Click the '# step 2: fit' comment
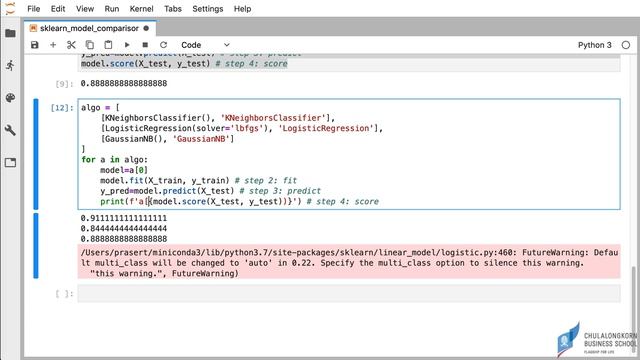The height and width of the screenshot is (360, 640). tap(266, 180)
